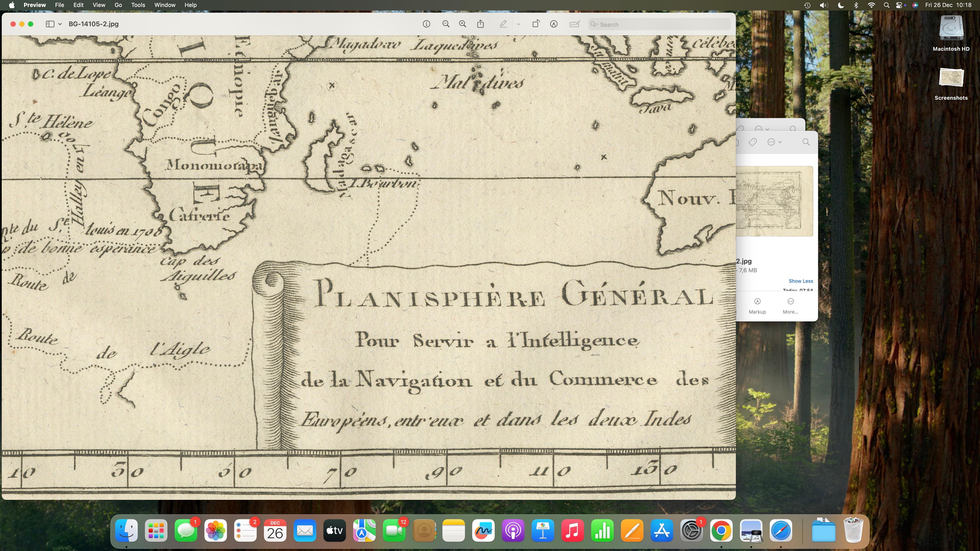Click the search icon in the rear Finder window

point(793,129)
